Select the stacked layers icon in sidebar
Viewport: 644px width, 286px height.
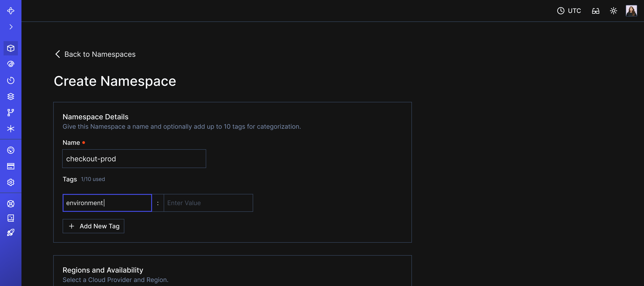[11, 97]
